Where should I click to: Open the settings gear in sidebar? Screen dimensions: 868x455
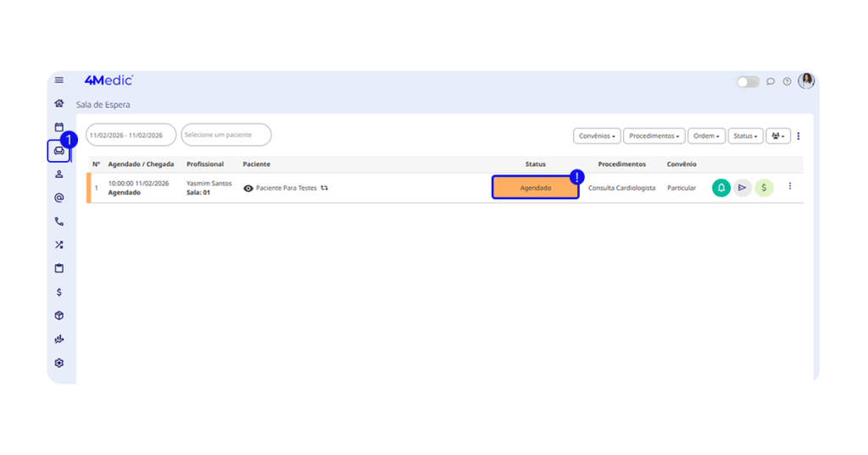[x=58, y=363]
